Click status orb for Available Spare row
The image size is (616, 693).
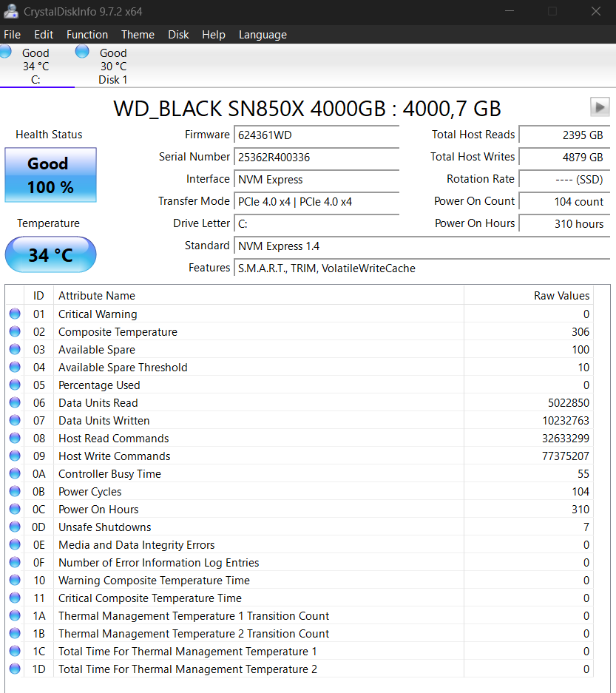[15, 348]
